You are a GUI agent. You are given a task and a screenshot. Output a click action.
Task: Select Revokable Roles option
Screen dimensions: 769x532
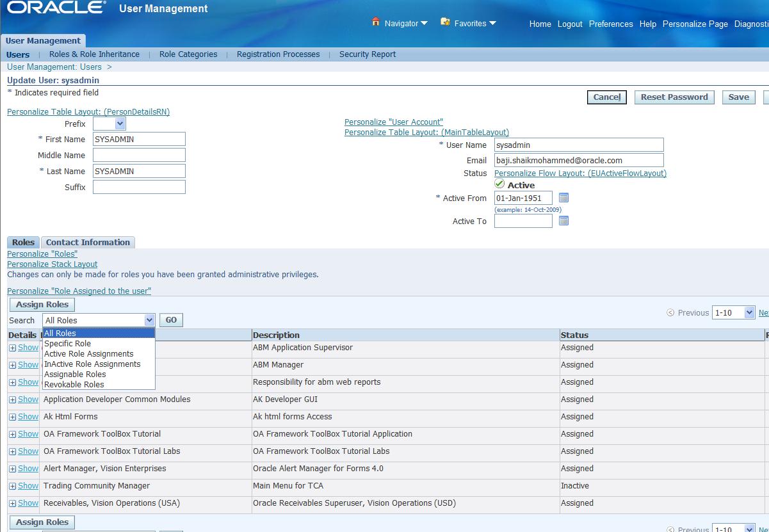point(99,384)
